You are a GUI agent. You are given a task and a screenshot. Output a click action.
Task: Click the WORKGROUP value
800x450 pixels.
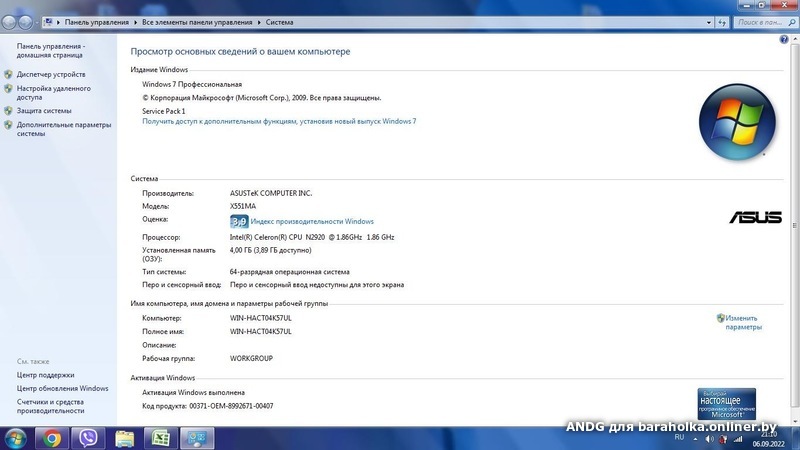(251, 359)
